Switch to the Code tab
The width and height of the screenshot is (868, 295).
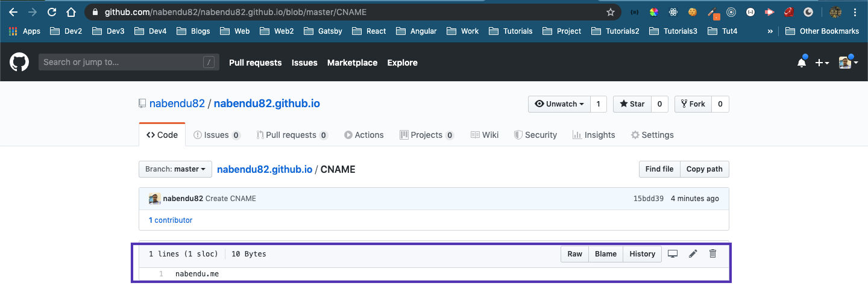(162, 135)
